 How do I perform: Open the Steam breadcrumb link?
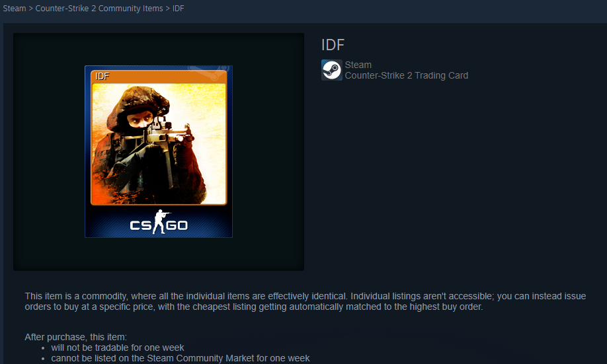pos(15,8)
